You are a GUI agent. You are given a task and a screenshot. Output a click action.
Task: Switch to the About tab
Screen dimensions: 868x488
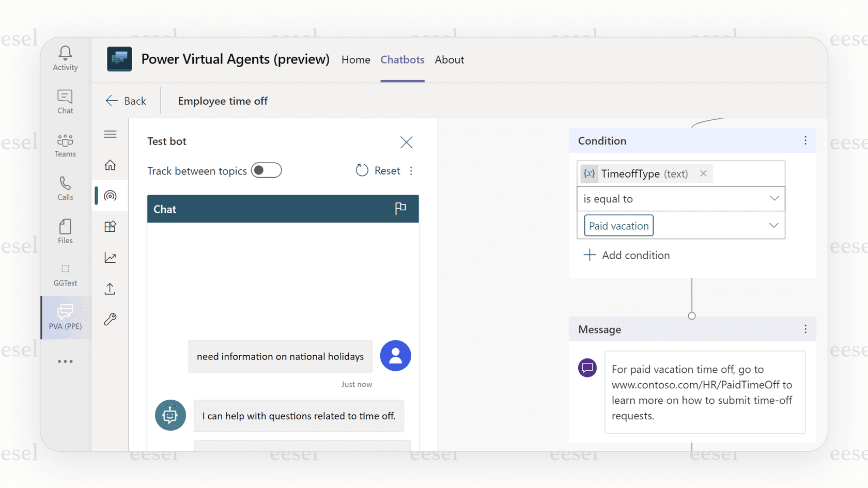click(449, 59)
